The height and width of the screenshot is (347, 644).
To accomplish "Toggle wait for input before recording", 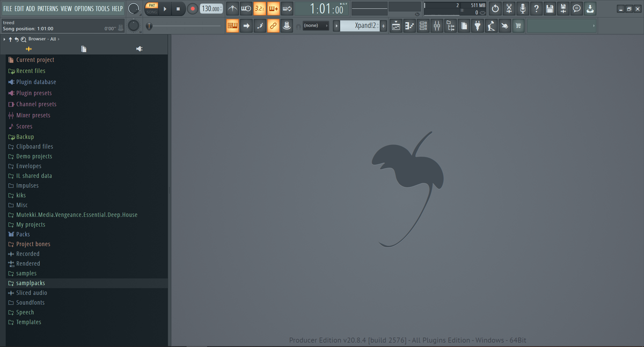I will pyautogui.click(x=246, y=9).
